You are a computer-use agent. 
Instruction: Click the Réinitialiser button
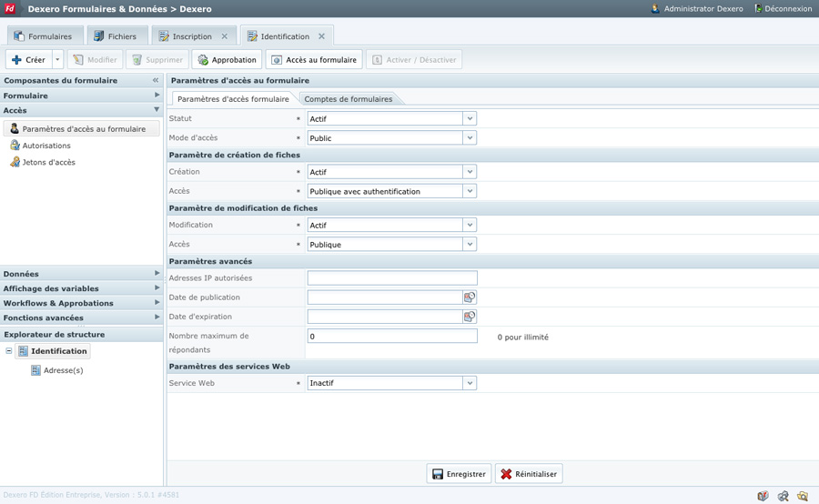[x=529, y=474]
